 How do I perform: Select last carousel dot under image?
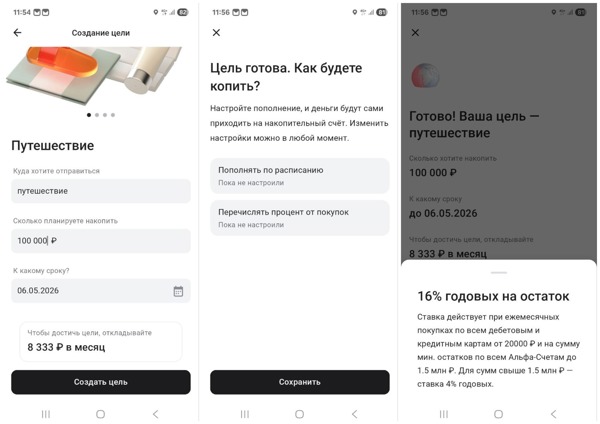coord(113,115)
